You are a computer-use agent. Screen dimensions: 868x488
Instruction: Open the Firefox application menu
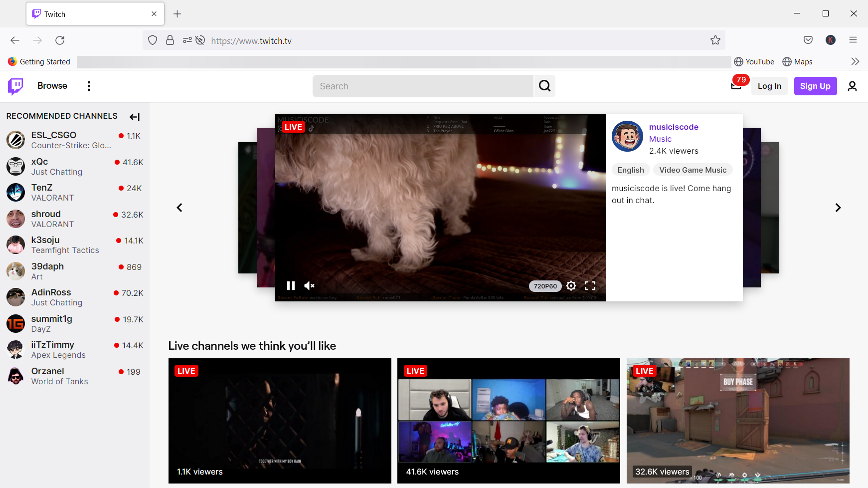point(853,40)
